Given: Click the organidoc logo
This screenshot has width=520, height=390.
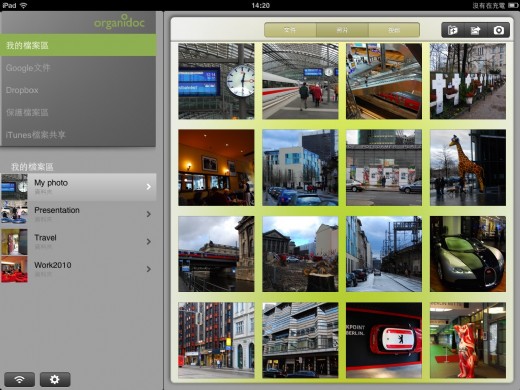Looking at the screenshot, I should click(x=119, y=22).
